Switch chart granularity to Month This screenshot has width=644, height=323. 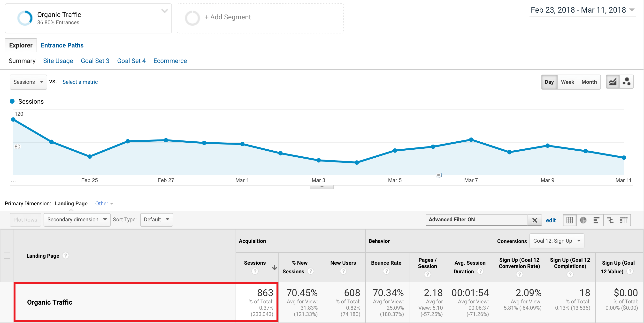coord(589,82)
